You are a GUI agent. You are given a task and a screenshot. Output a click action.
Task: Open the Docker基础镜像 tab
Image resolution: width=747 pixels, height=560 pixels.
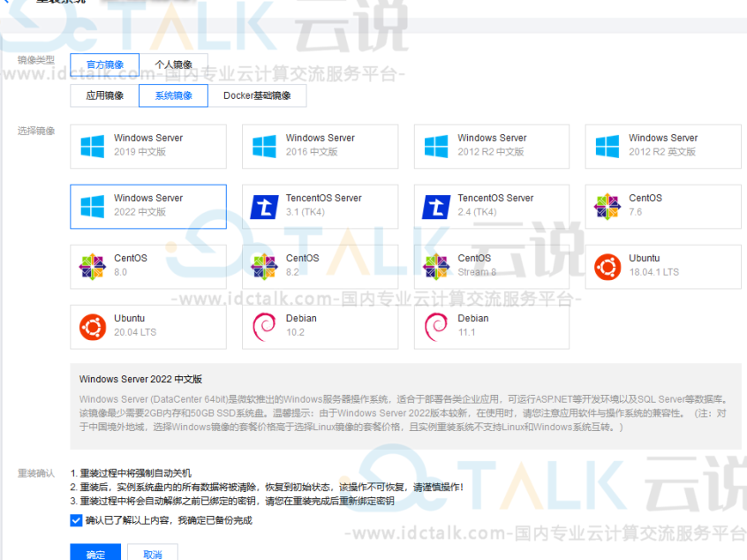coord(257,95)
